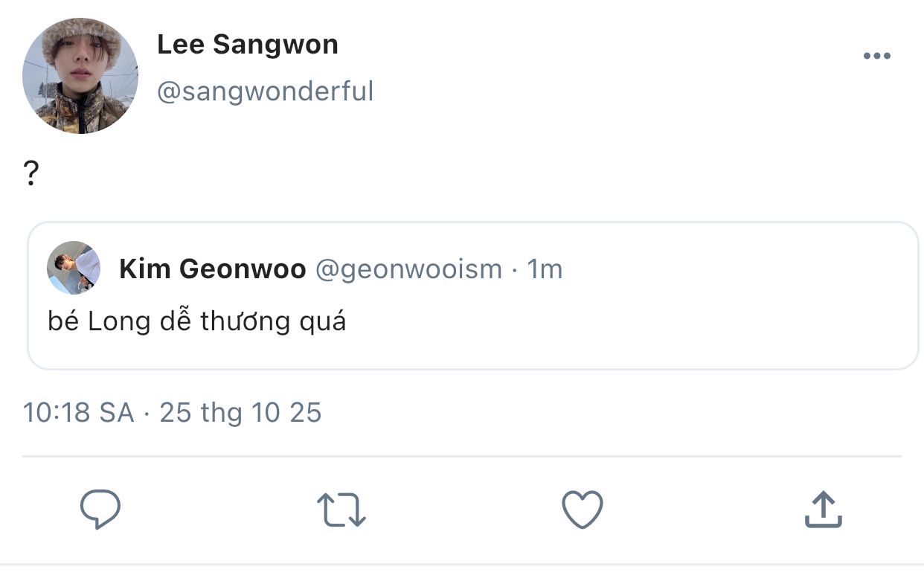Share the tweet via the share icon
The image size is (924, 578).
(824, 510)
